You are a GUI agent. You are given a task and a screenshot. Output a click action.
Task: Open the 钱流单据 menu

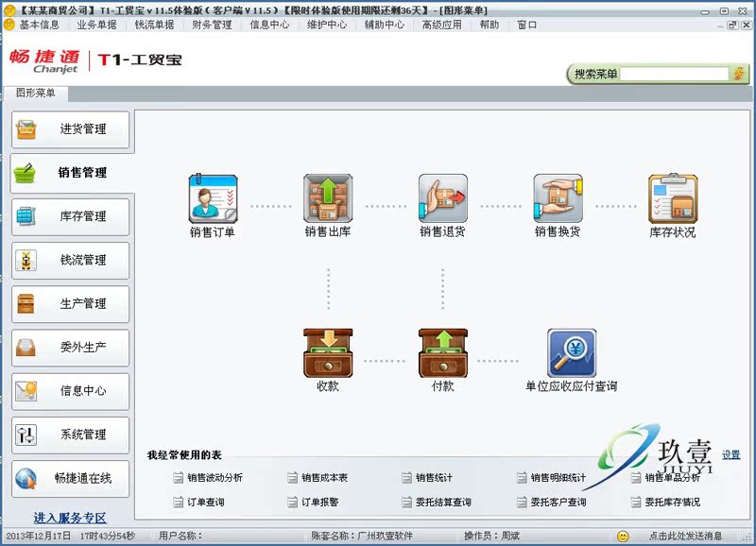[x=154, y=25]
